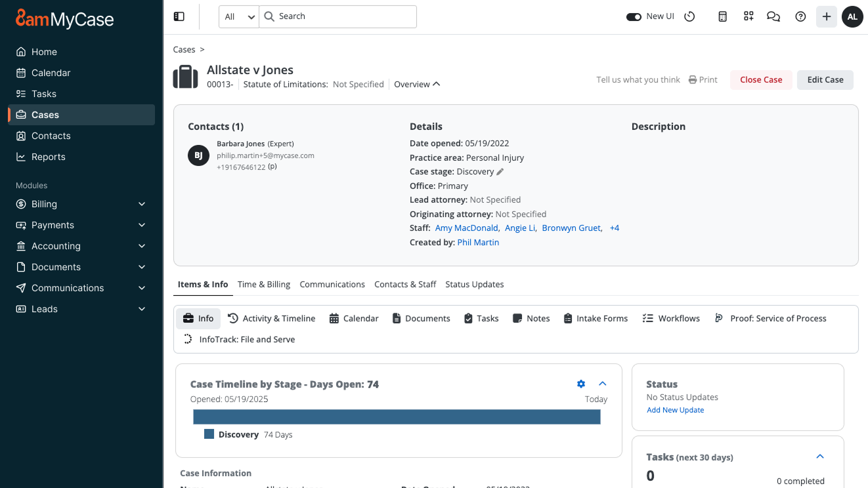868x488 pixels.
Task: Click the help question mark icon
Action: [800, 17]
